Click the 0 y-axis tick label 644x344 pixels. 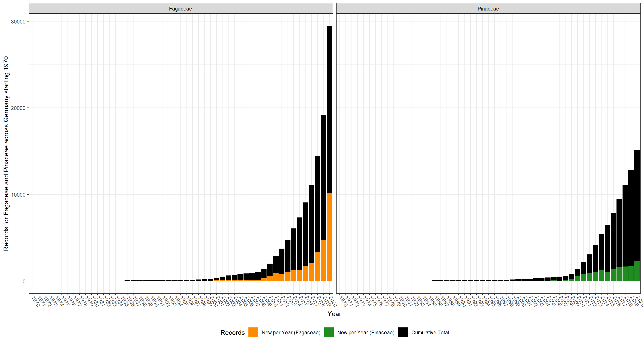[x=24, y=281]
